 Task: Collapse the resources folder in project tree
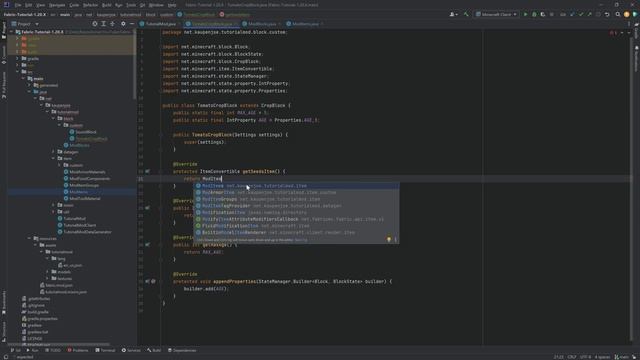pyautogui.click(x=29, y=238)
